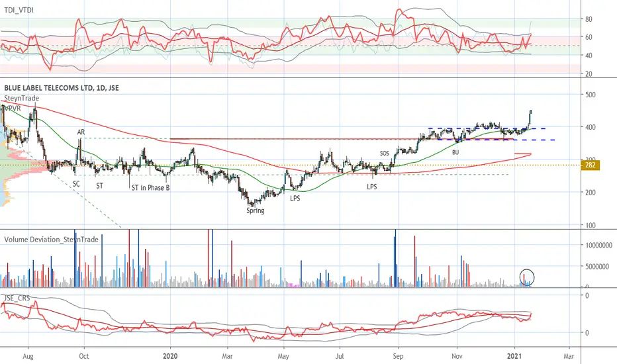Click the JSE_CRS indicator label
This screenshot has width=617, height=364.
coord(17,298)
